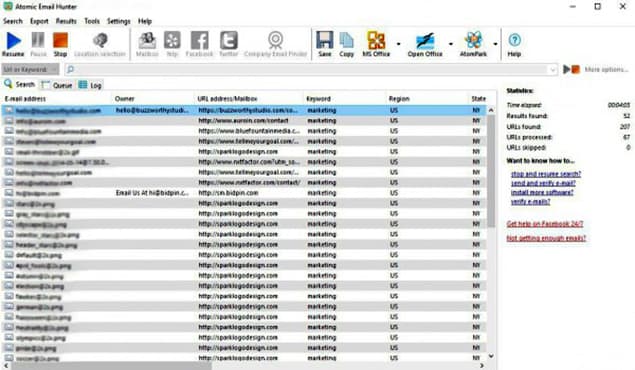The width and height of the screenshot is (635, 370).
Task: Open Location selection tool
Action: (x=100, y=40)
